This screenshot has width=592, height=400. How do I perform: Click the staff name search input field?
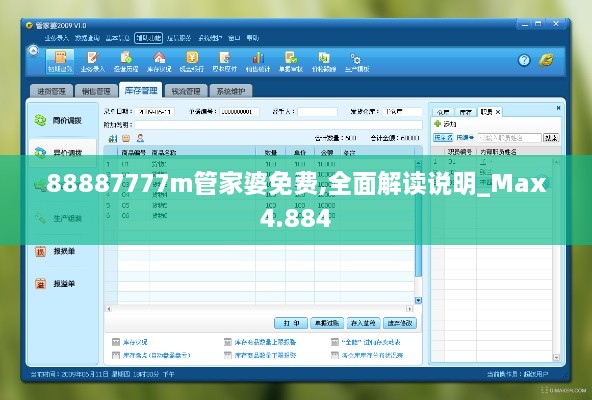[510, 138]
